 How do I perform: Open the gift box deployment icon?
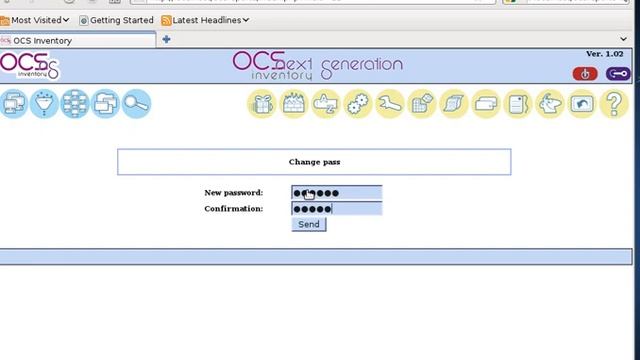coord(262,104)
